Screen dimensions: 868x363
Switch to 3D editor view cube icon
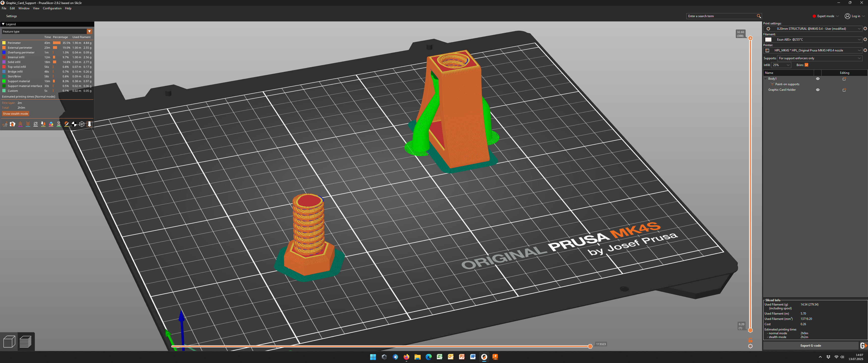coord(9,342)
